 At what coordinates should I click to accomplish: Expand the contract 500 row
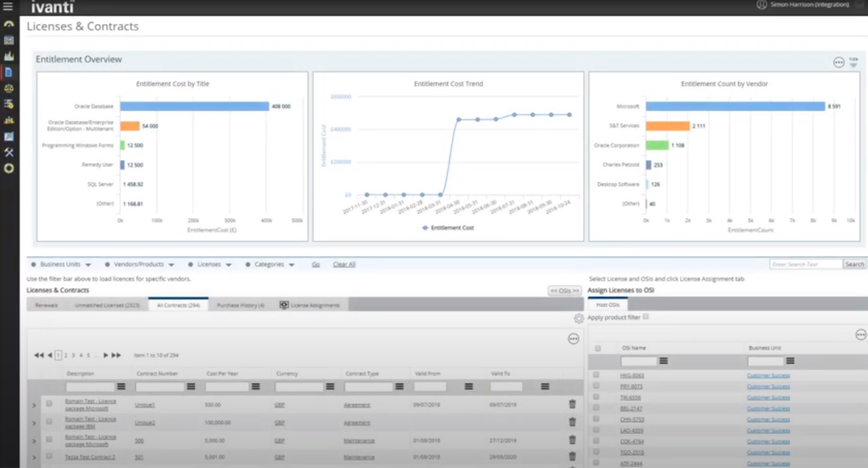pyautogui.click(x=34, y=441)
